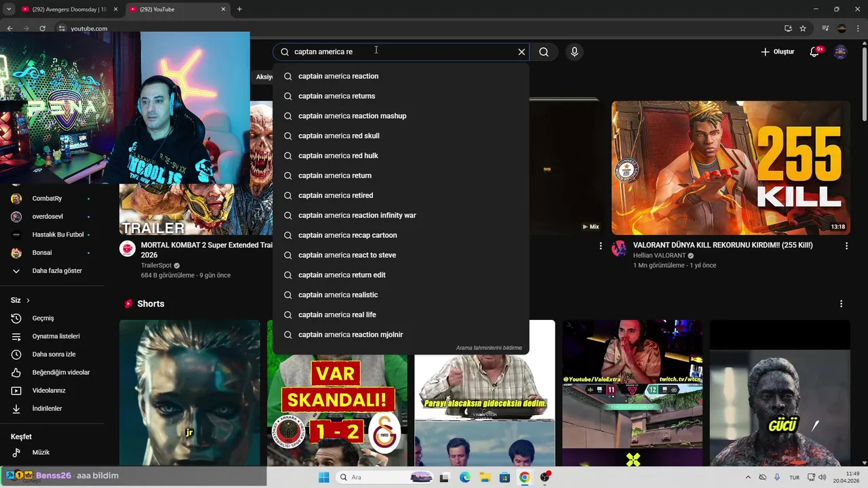Bookmark this page with star icon
The image size is (868, 488).
[803, 28]
